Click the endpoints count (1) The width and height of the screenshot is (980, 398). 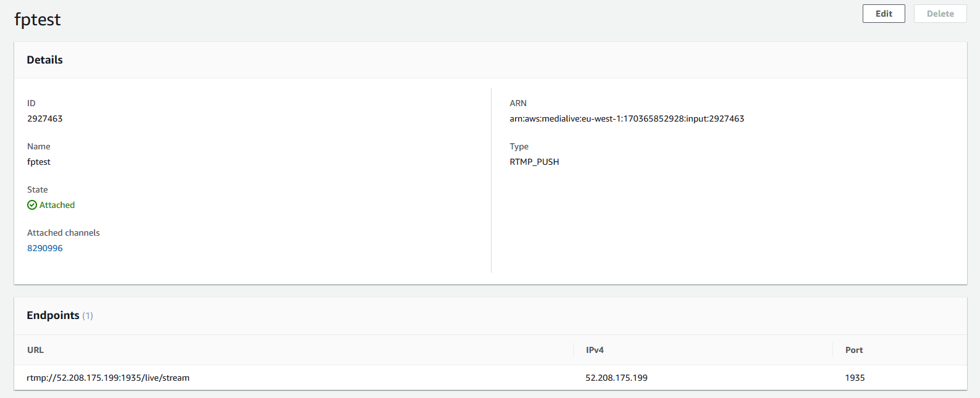point(88,316)
